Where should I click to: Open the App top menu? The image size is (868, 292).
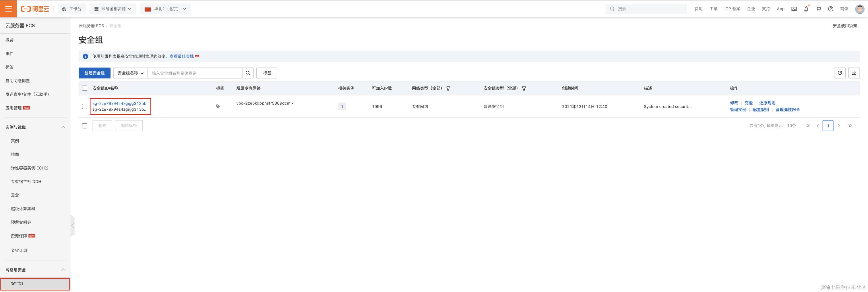(781, 9)
